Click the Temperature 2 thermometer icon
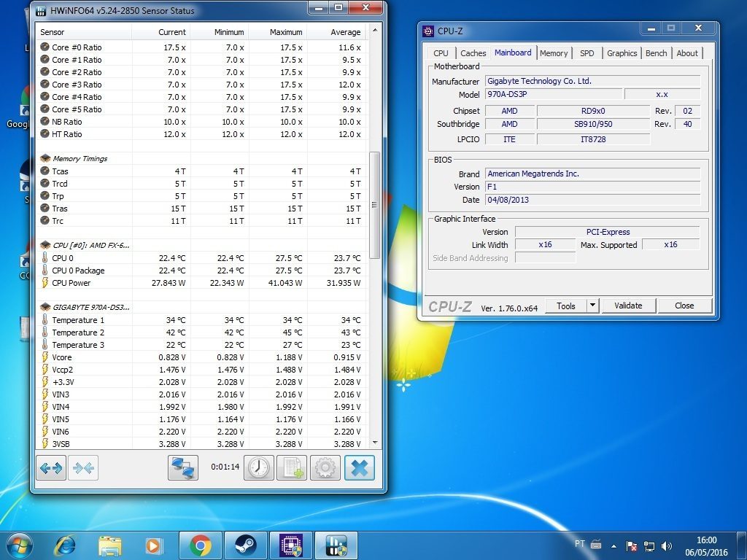 pyautogui.click(x=44, y=332)
